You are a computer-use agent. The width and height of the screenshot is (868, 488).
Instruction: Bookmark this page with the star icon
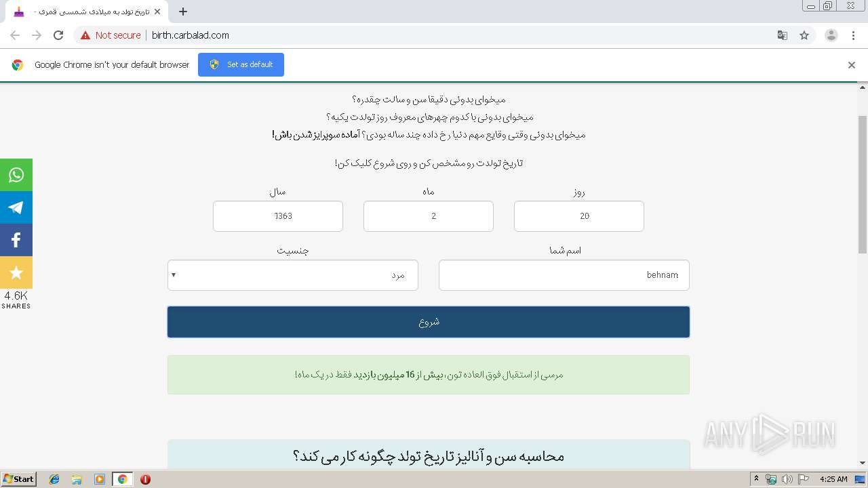point(804,35)
